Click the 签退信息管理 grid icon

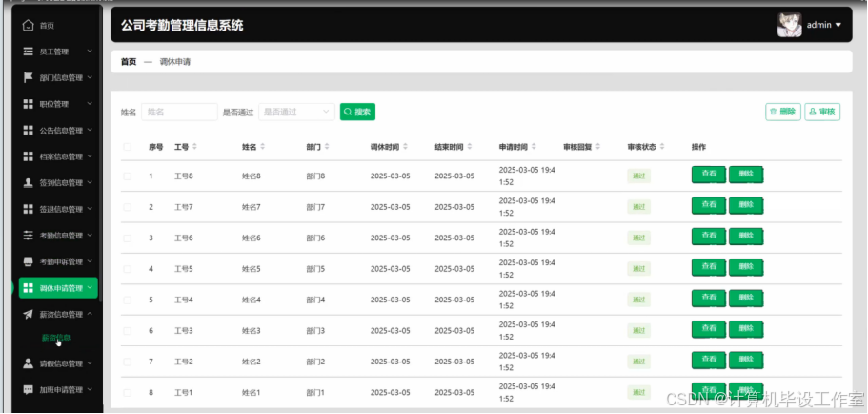click(28, 209)
